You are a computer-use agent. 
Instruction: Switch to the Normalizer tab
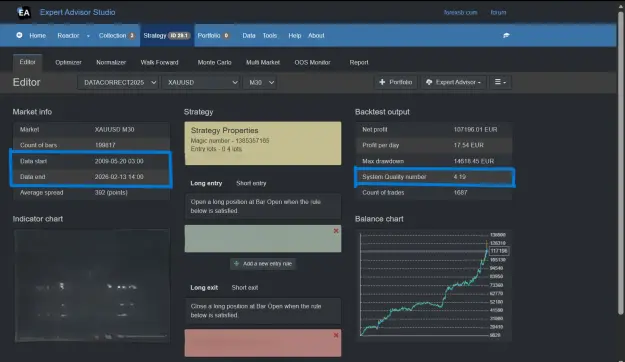111,63
